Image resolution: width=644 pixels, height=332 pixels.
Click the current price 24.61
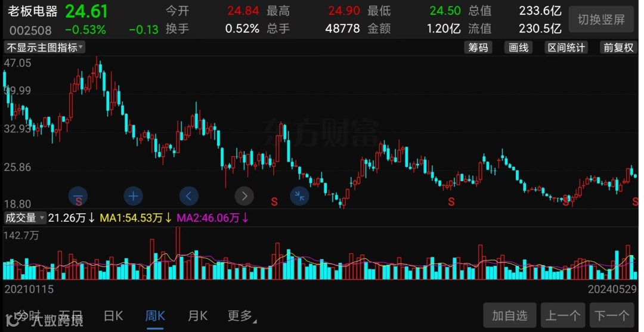(x=86, y=11)
